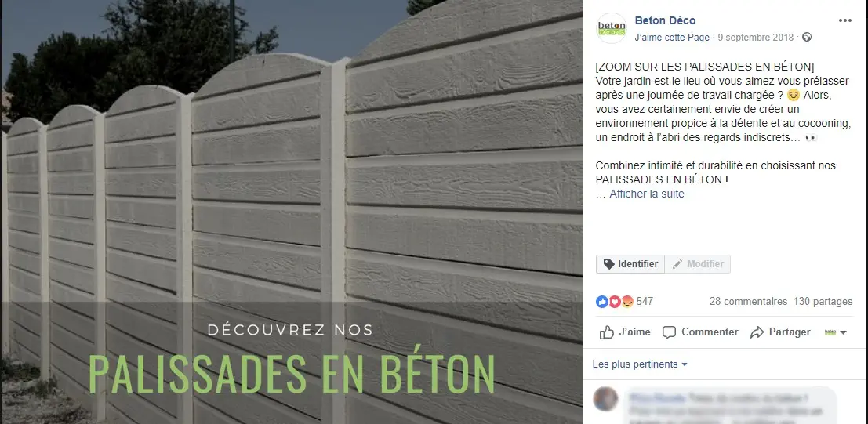The width and height of the screenshot is (868, 424).
Task: Click the thumbs-up J'aime icon
Action: [607, 332]
